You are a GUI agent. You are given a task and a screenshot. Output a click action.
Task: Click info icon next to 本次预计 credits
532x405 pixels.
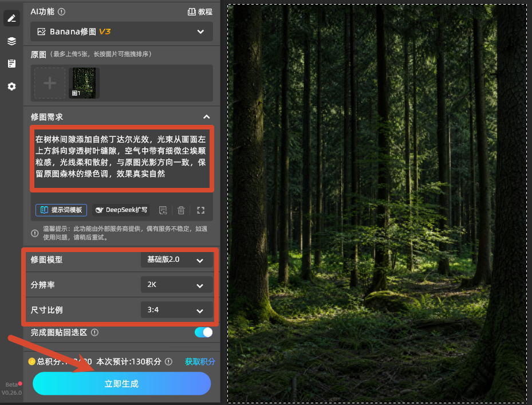pyautogui.click(x=168, y=362)
